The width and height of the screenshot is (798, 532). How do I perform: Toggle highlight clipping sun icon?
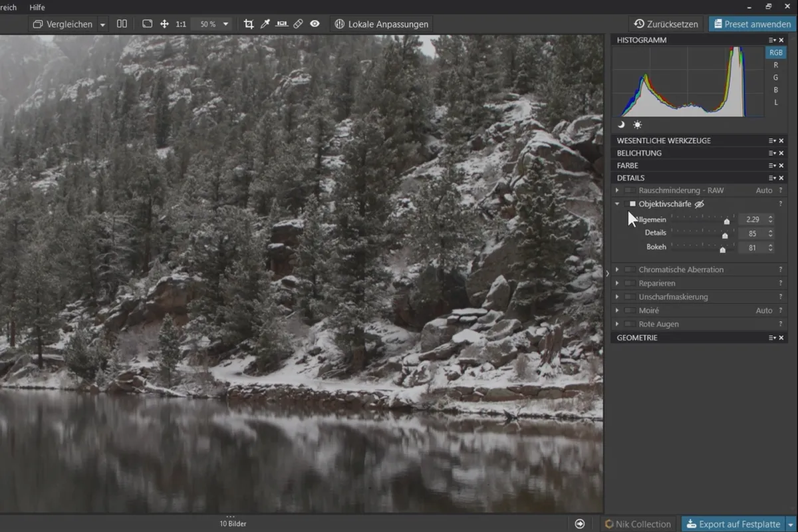tap(637, 124)
